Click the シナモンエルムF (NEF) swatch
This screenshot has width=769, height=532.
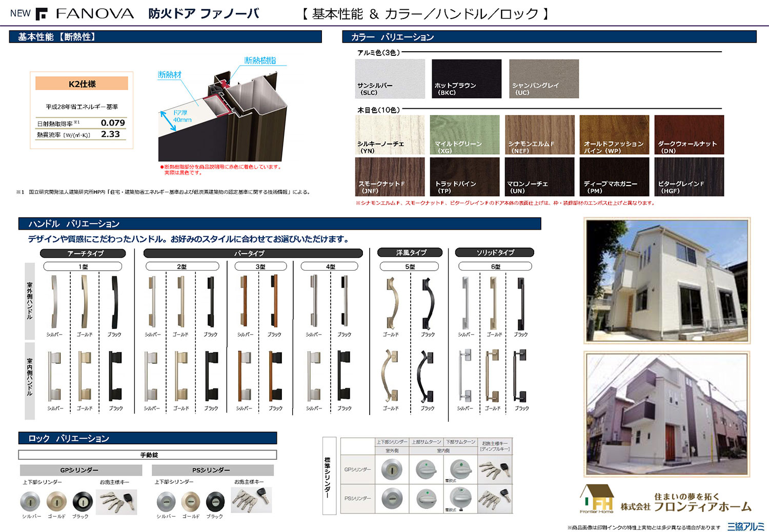click(540, 135)
